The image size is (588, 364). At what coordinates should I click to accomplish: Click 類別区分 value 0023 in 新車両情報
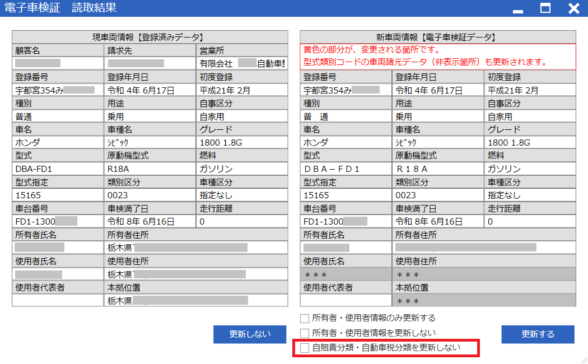[438, 195]
